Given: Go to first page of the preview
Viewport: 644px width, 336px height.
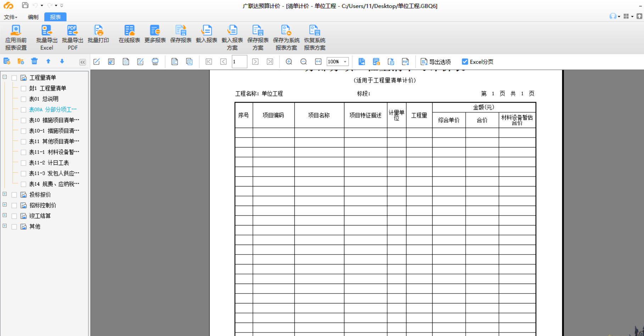Looking at the screenshot, I should (209, 62).
